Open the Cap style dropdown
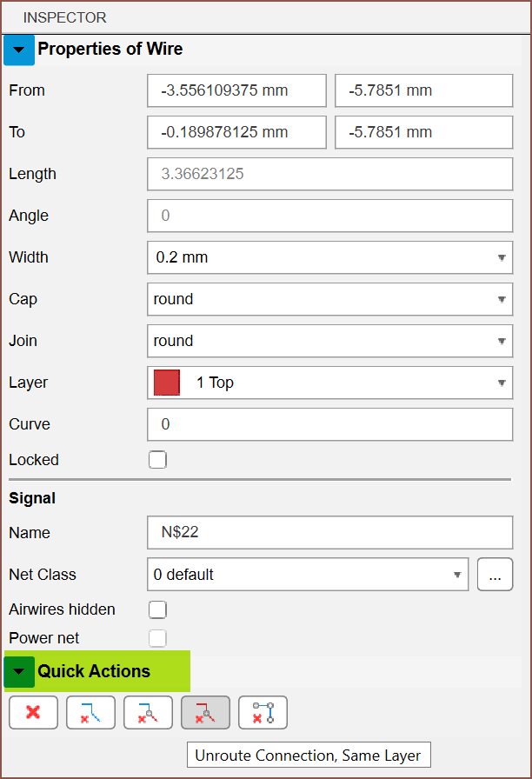Screen dimensions: 532x779 coord(329,299)
